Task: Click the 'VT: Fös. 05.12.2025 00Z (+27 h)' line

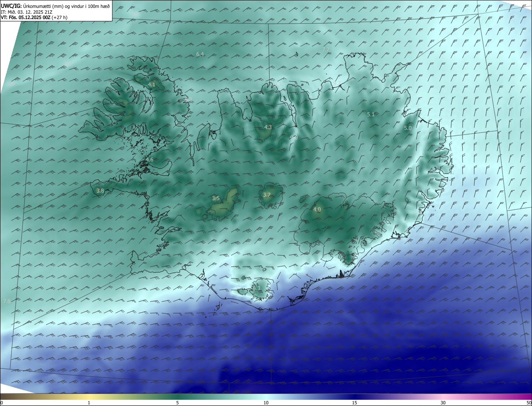Action: pos(34,17)
